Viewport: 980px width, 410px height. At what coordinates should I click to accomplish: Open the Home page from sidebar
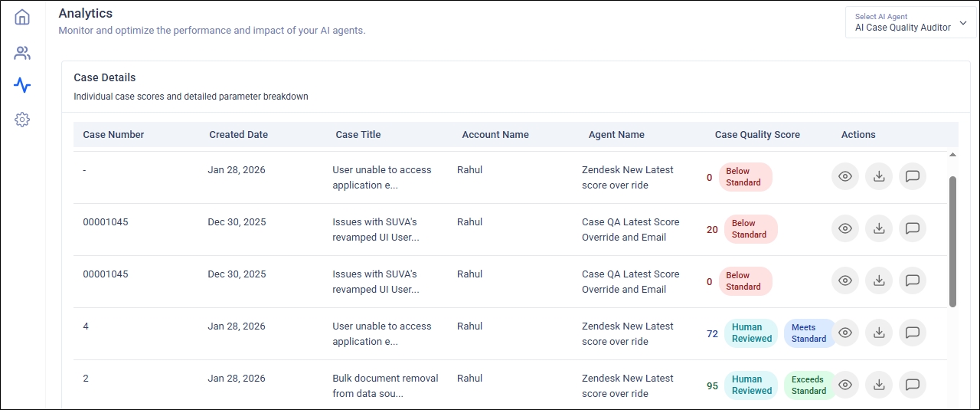click(x=22, y=17)
